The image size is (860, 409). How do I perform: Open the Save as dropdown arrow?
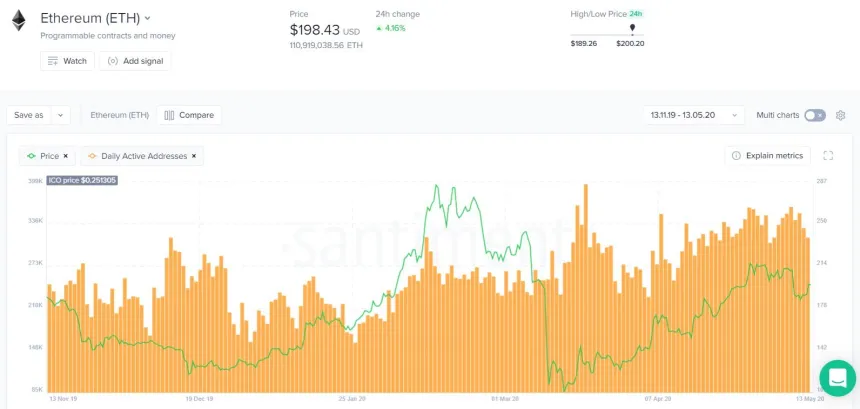61,115
